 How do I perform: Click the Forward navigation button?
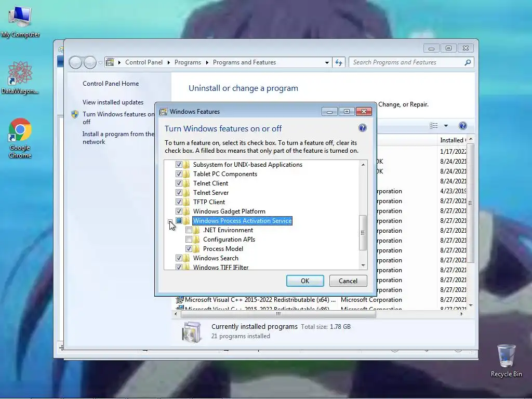(90, 62)
